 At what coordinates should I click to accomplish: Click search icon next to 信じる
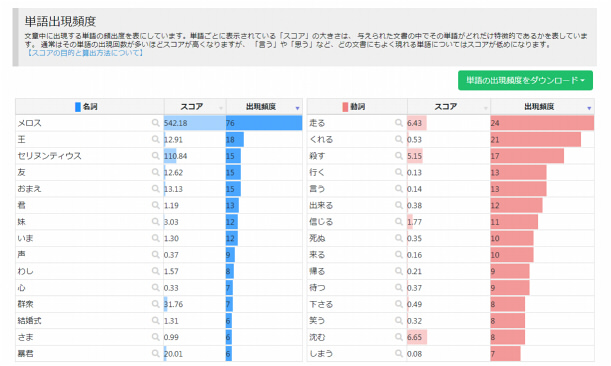coord(399,221)
